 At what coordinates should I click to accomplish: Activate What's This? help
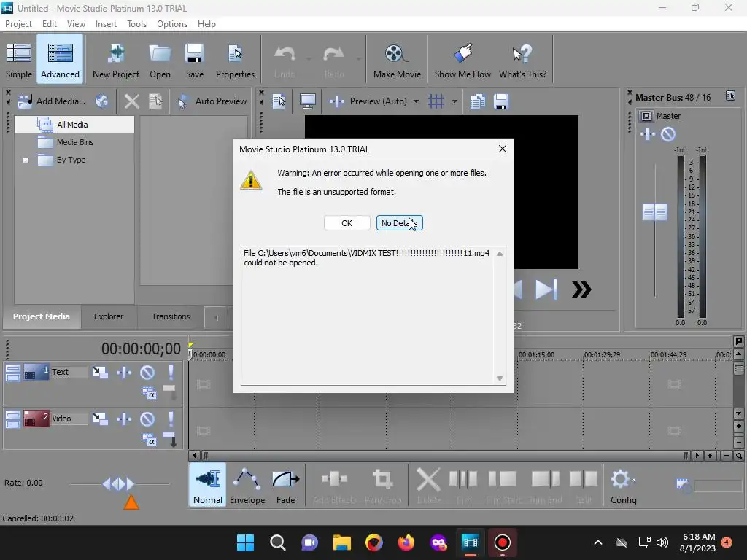click(522, 61)
